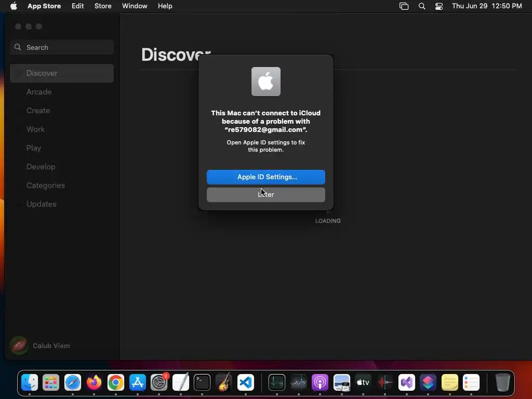Open Spotlight search in menu bar
The height and width of the screenshot is (399, 532).
point(422,6)
